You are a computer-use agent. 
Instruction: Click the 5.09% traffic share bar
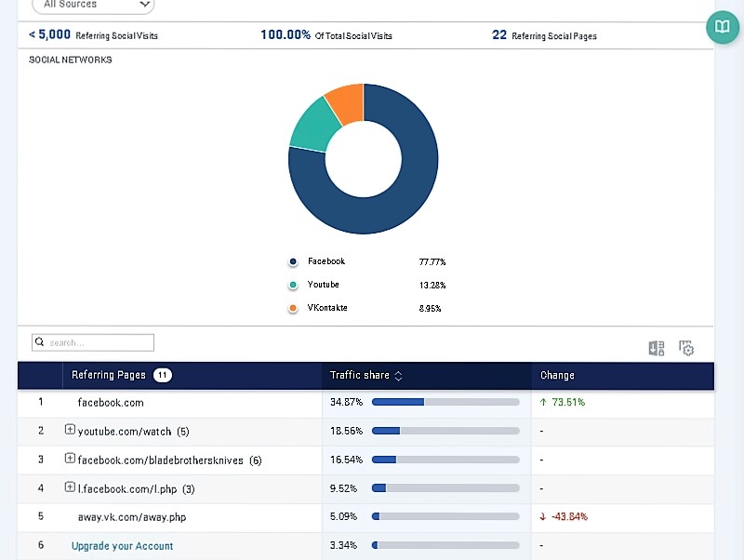[x=445, y=516]
